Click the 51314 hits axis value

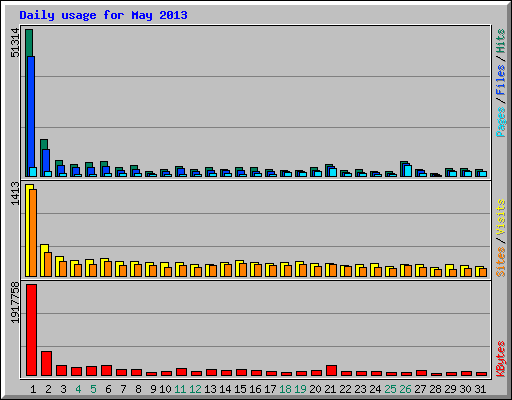[15, 43]
